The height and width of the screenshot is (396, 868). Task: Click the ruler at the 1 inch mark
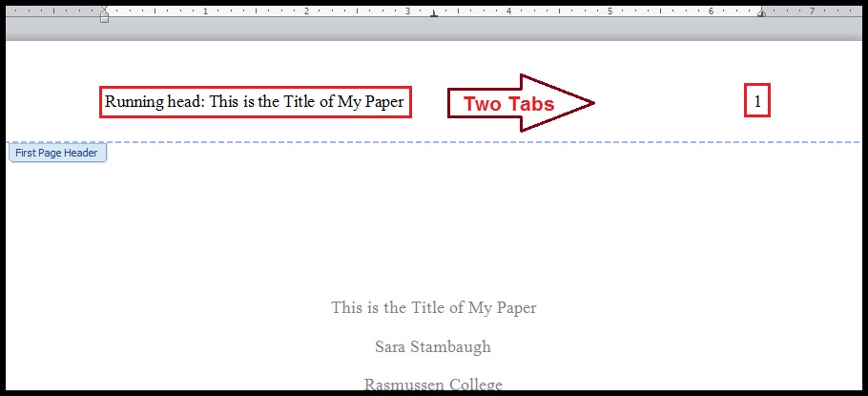(x=206, y=11)
